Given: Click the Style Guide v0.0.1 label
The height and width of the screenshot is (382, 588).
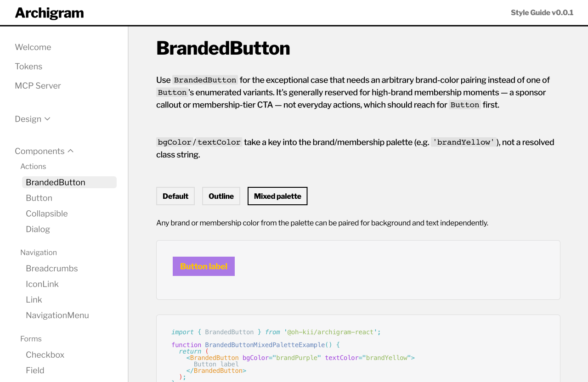Looking at the screenshot, I should (x=542, y=12).
